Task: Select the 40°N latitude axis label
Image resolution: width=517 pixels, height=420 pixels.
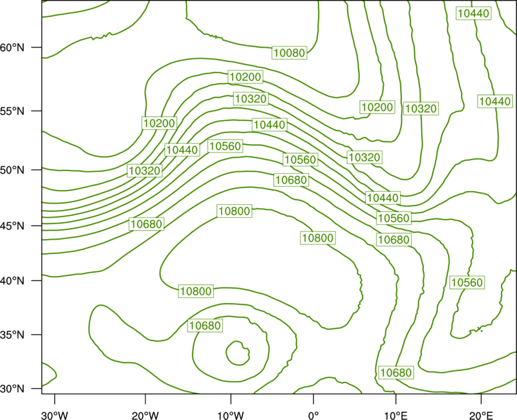Action: 12,281
